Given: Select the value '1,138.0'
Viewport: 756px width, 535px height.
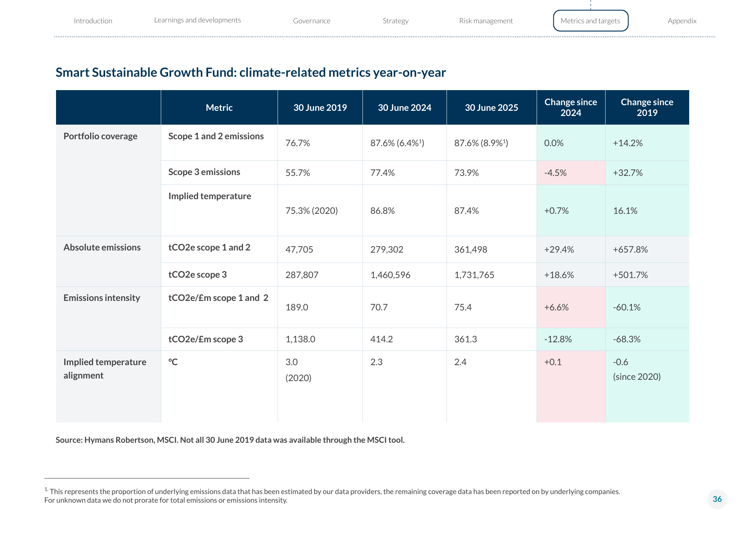Looking at the screenshot, I should [300, 339].
